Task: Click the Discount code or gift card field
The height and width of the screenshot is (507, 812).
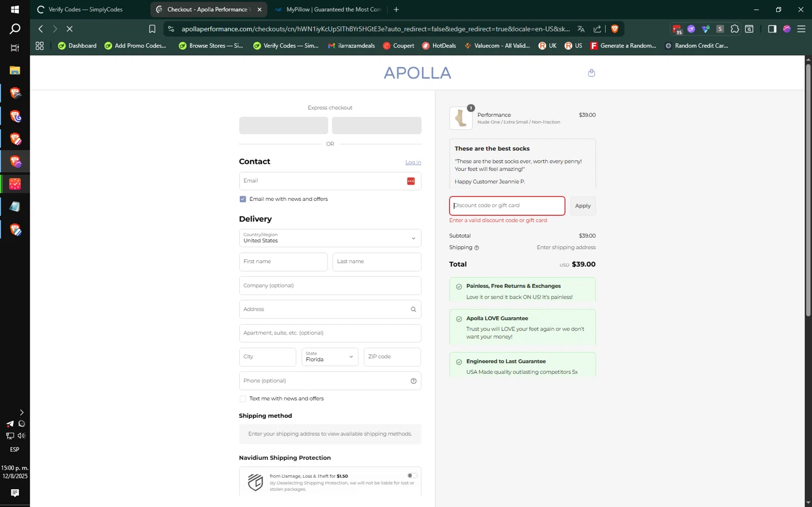Action: tap(507, 206)
